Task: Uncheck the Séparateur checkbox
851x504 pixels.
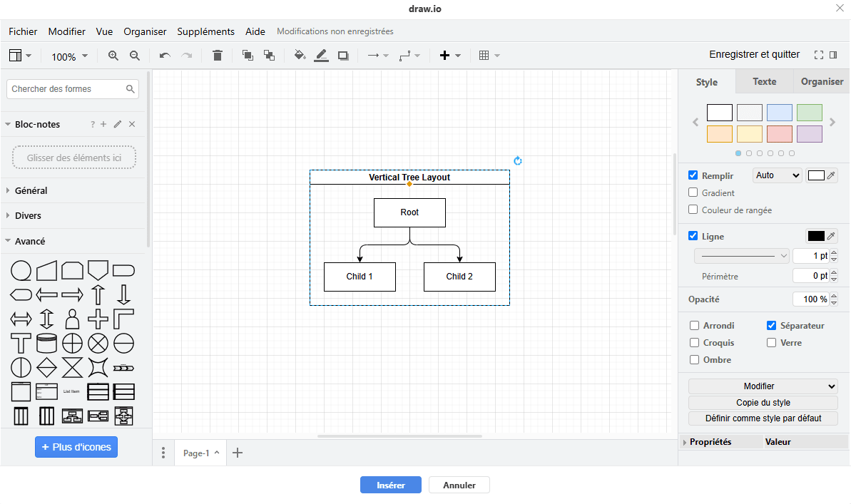Action: click(x=771, y=326)
